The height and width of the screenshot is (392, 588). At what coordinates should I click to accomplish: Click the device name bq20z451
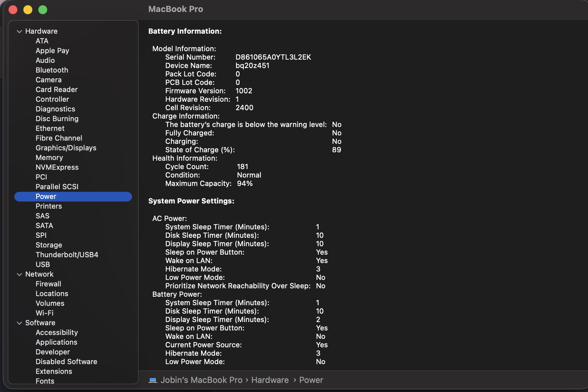click(x=253, y=65)
